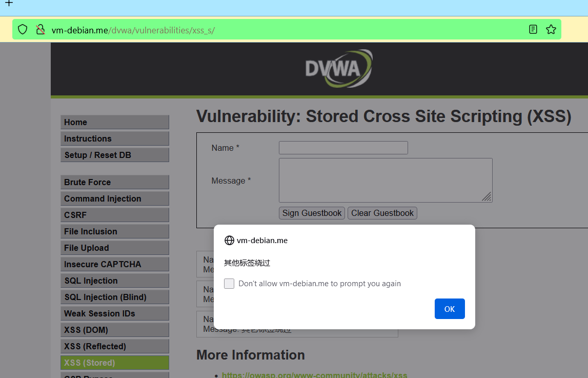Open the owasp.org XSS attacks link
The width and height of the screenshot is (588, 378).
pyautogui.click(x=314, y=374)
